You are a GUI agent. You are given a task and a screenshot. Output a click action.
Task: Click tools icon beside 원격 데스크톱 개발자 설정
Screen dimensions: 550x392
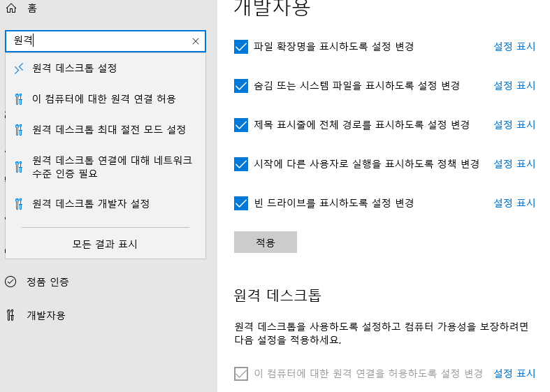[x=19, y=204]
